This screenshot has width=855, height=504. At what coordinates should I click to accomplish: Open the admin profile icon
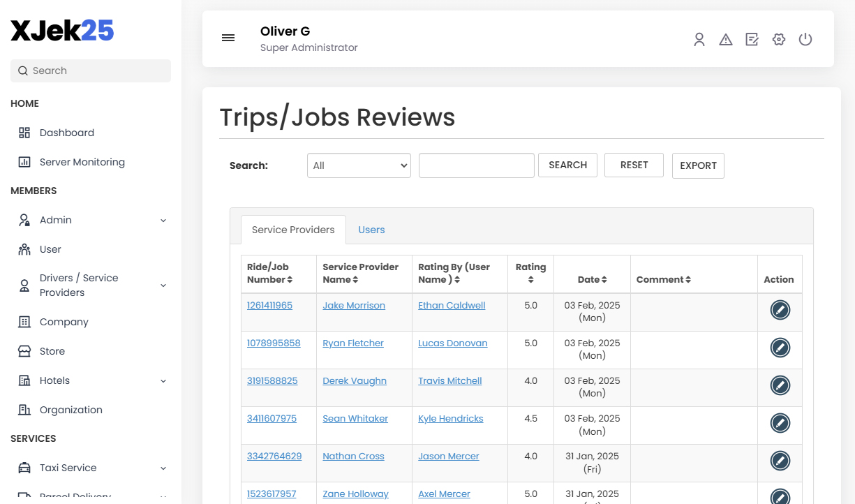[x=699, y=39]
